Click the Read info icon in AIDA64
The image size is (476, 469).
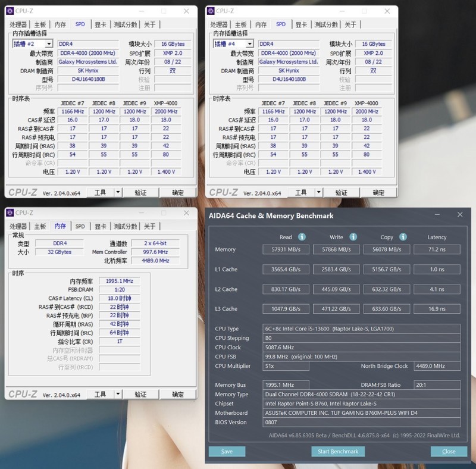tap(301, 237)
